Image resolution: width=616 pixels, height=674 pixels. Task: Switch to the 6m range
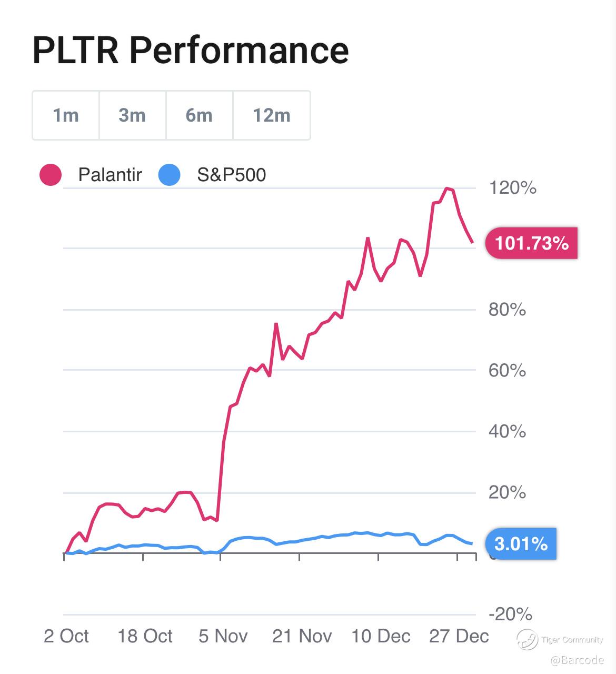click(200, 115)
